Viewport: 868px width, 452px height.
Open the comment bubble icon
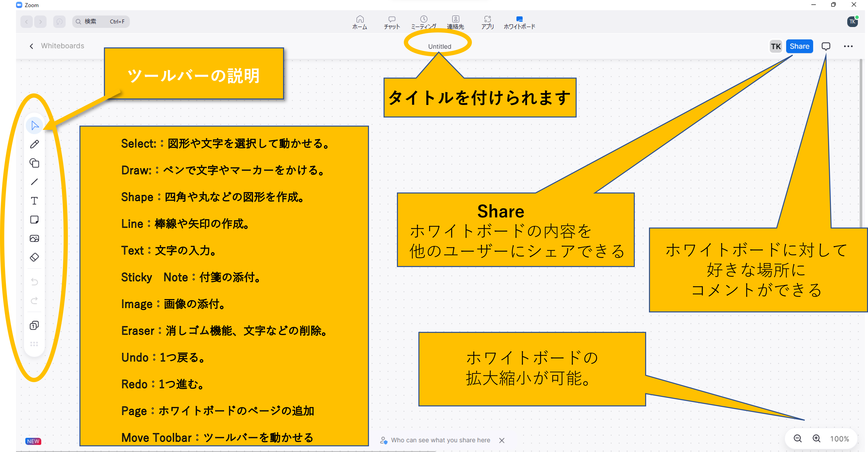(825, 46)
